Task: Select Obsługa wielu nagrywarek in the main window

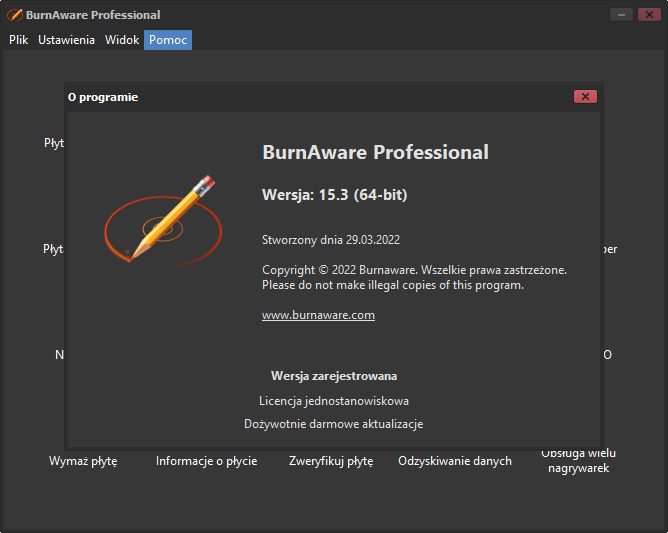Action: click(579, 461)
